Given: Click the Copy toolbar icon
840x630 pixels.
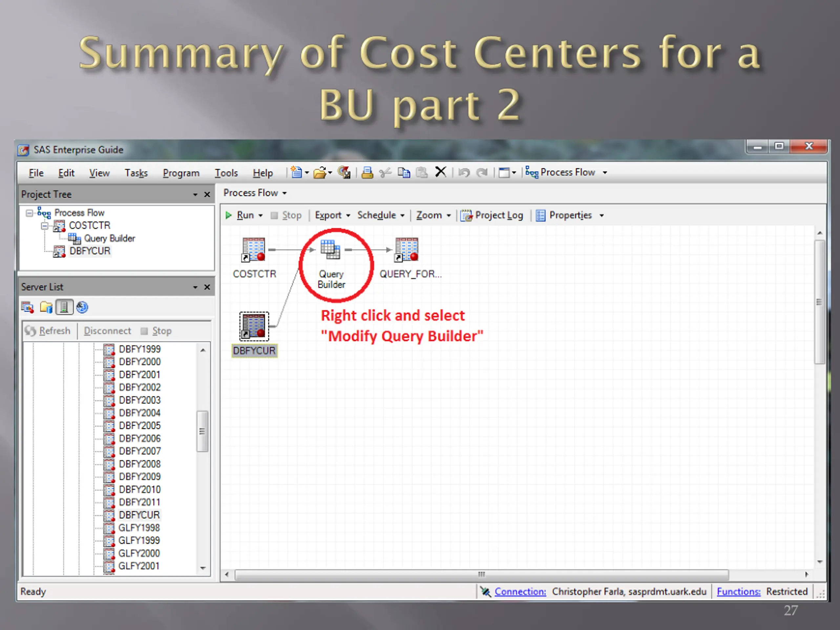Looking at the screenshot, I should pos(404,173).
